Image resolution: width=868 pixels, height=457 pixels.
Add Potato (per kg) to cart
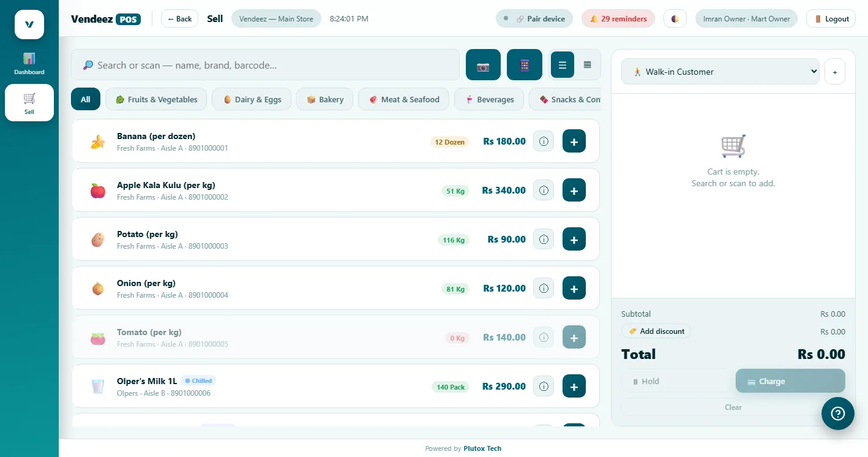574,240
